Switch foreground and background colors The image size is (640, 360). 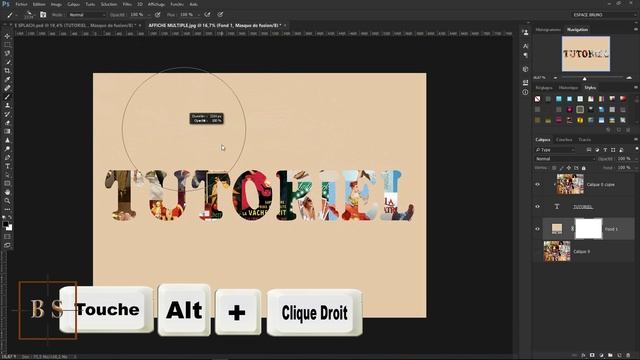point(10,218)
